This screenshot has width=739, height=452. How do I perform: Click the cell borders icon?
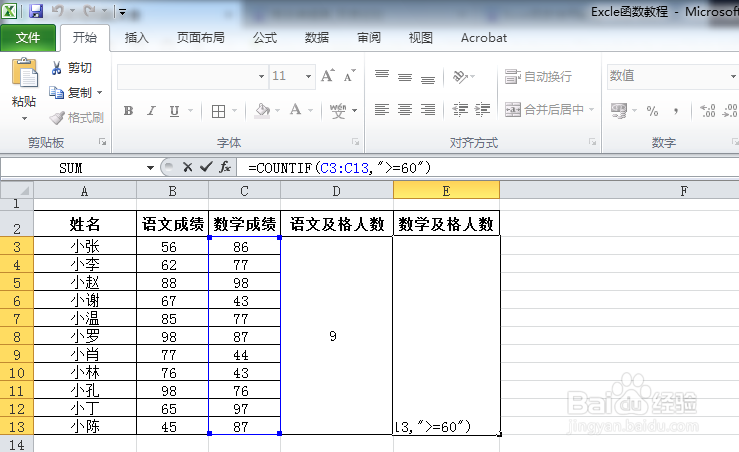pyautogui.click(x=218, y=111)
